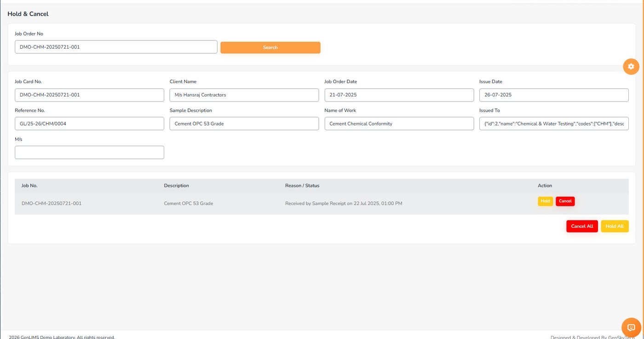Click the Reason / Status column header
The height and width of the screenshot is (339, 644).
point(302,186)
